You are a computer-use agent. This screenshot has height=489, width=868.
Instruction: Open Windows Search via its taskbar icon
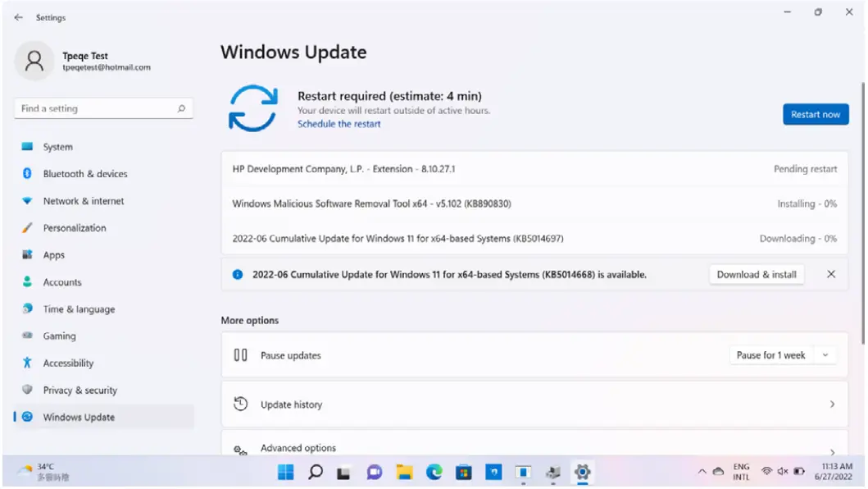[x=315, y=472]
